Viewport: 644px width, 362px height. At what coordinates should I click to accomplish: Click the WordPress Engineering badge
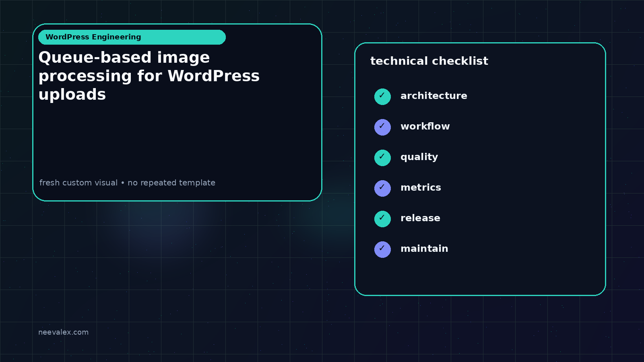[x=132, y=37]
